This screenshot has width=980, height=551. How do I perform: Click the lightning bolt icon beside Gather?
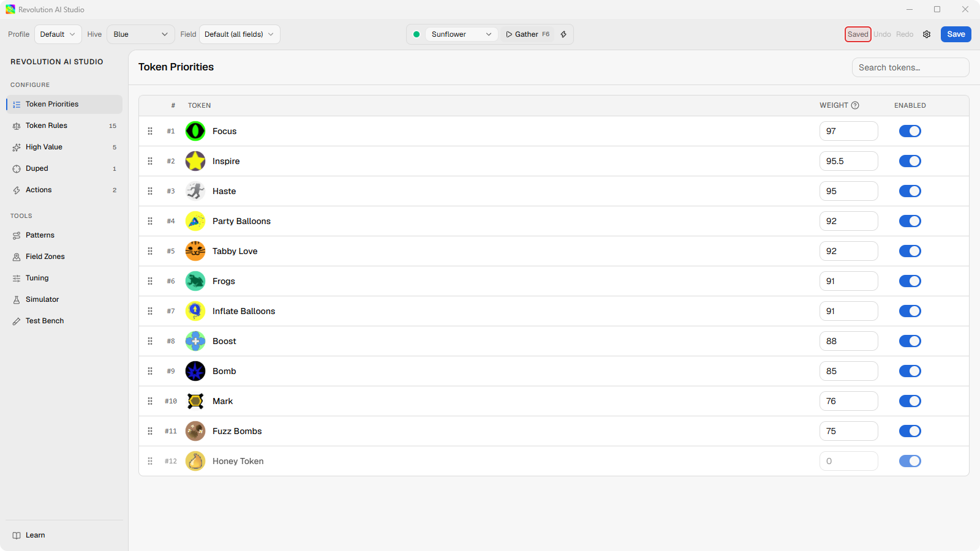coord(563,34)
